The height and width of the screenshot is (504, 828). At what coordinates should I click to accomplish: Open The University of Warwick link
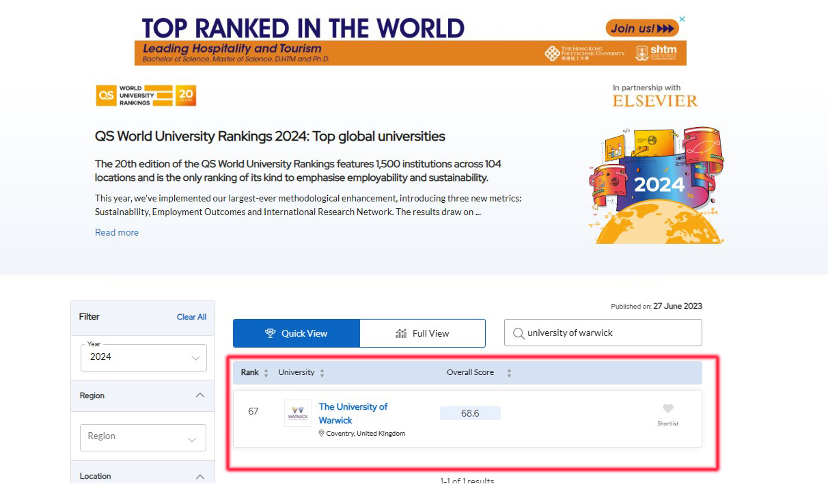coord(353,413)
